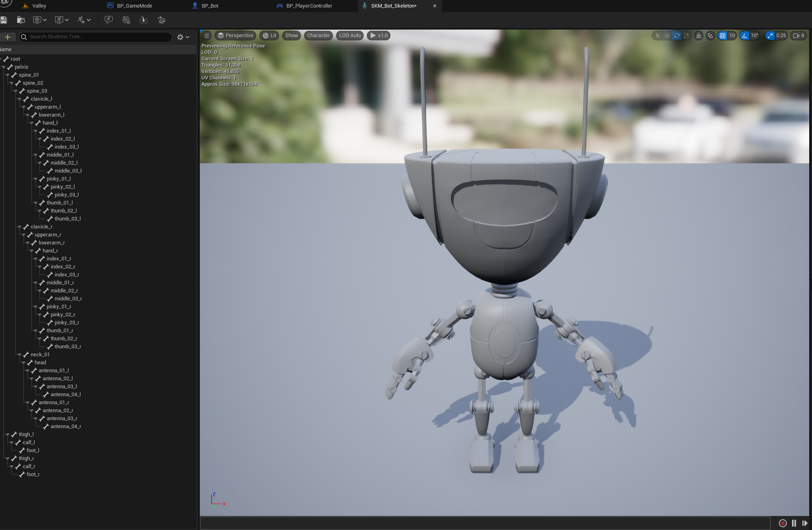Toggle scale snapping in viewport
This screenshot has height=530, width=812.
pos(770,36)
